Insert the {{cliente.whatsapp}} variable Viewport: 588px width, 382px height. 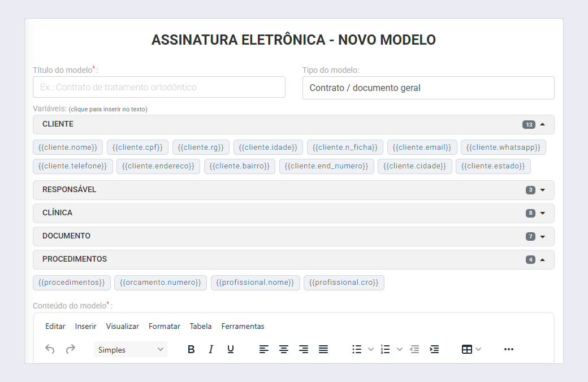(x=503, y=147)
